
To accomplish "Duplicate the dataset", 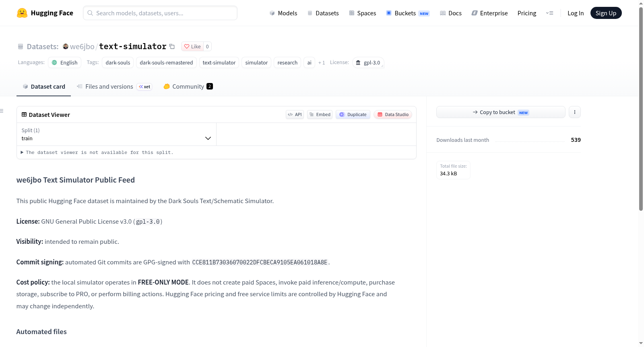I will [x=353, y=114].
